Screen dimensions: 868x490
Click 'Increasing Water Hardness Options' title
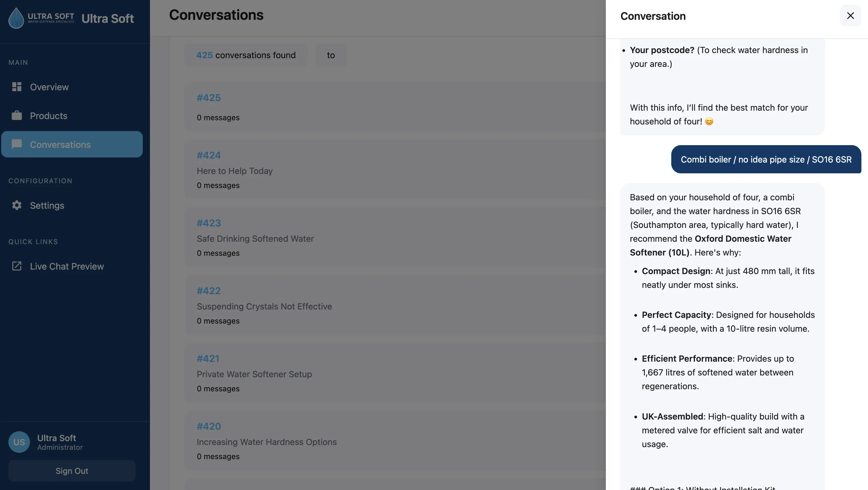pos(267,442)
